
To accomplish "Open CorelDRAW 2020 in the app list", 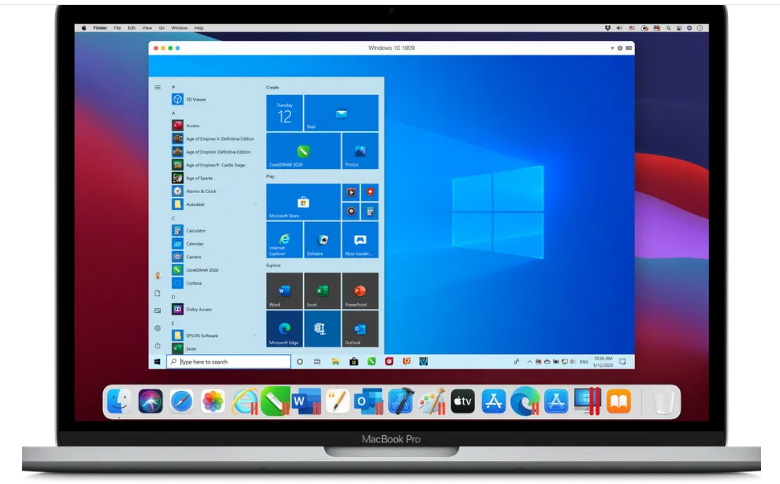I will (x=195, y=270).
